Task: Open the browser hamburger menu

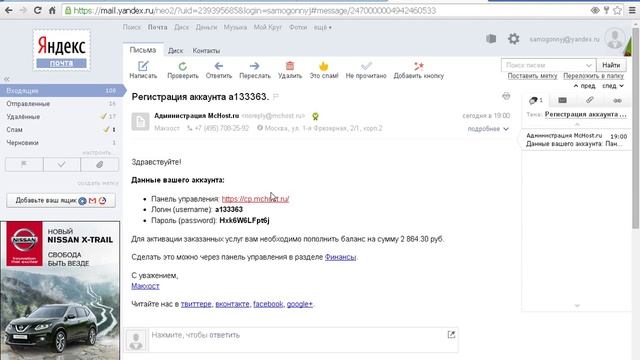Action: click(x=632, y=11)
